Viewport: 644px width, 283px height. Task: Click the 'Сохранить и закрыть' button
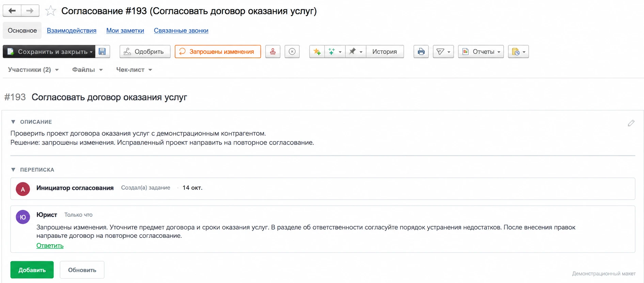[x=49, y=52]
